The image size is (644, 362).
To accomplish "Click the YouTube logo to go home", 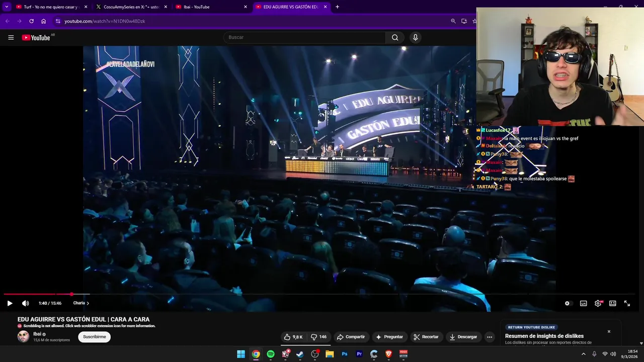I will click(x=36, y=37).
